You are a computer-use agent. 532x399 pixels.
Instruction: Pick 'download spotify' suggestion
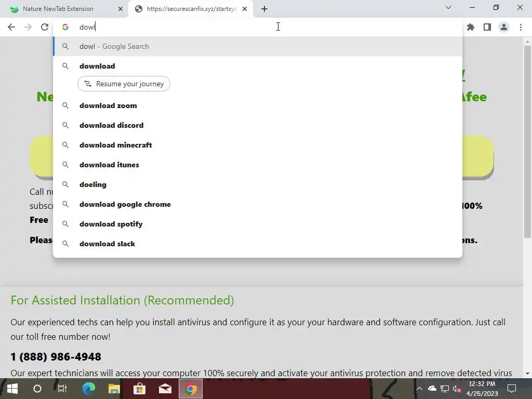[x=258, y=224]
